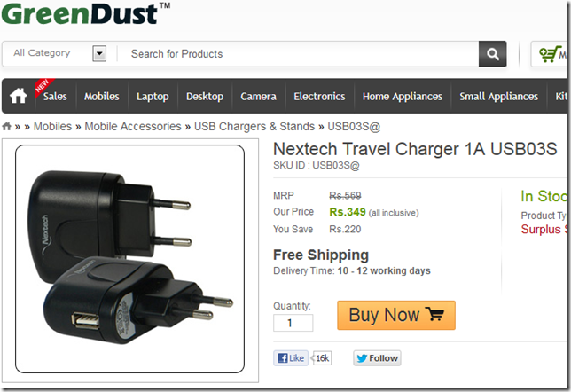This screenshot has height=392, width=571.
Task: Click the breadcrumb home icon
Action: (x=6, y=127)
